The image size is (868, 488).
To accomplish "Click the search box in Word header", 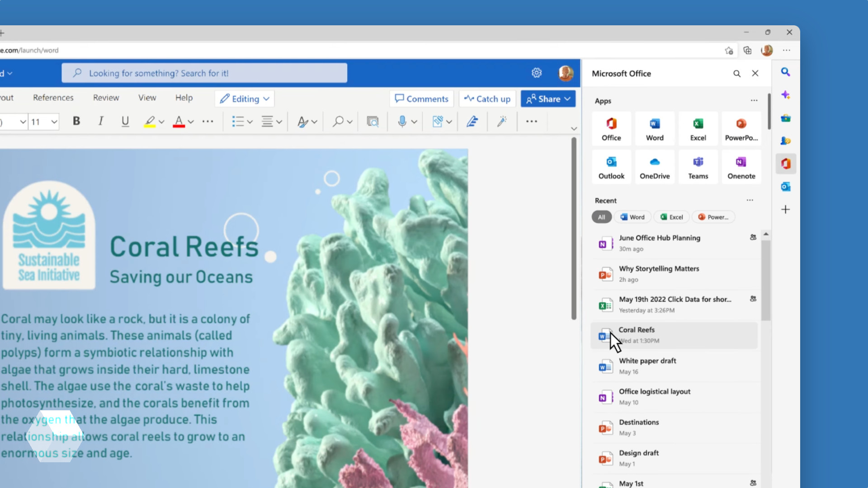I will 204,73.
